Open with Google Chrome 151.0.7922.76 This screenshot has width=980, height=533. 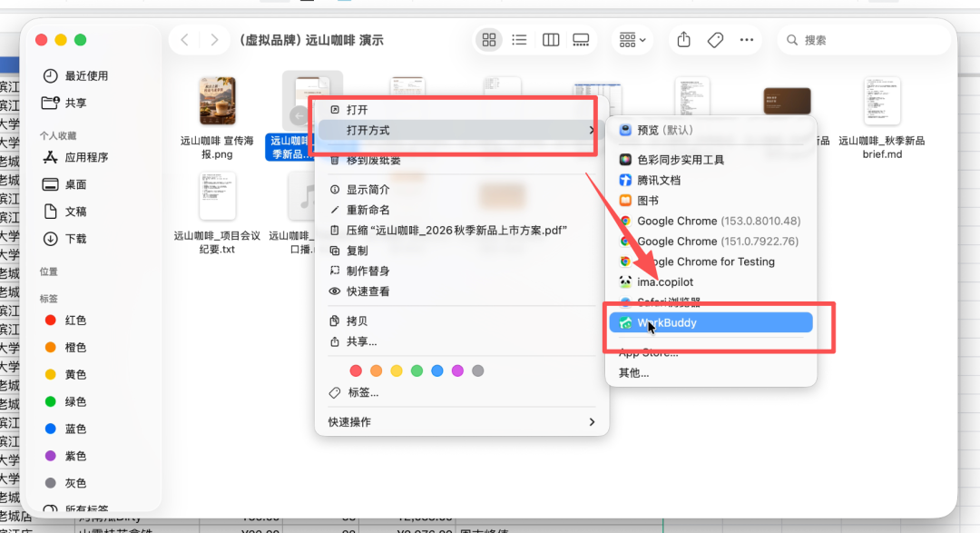[710, 242]
